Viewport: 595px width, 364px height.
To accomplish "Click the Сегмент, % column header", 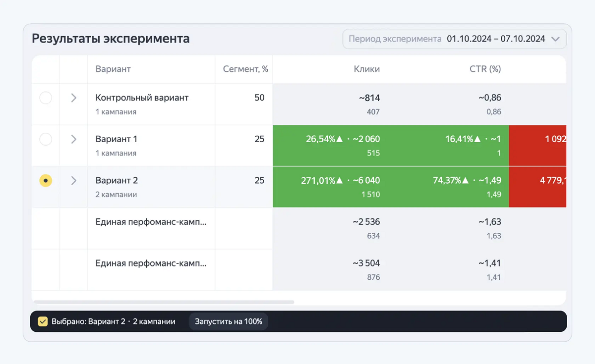I will (x=244, y=69).
